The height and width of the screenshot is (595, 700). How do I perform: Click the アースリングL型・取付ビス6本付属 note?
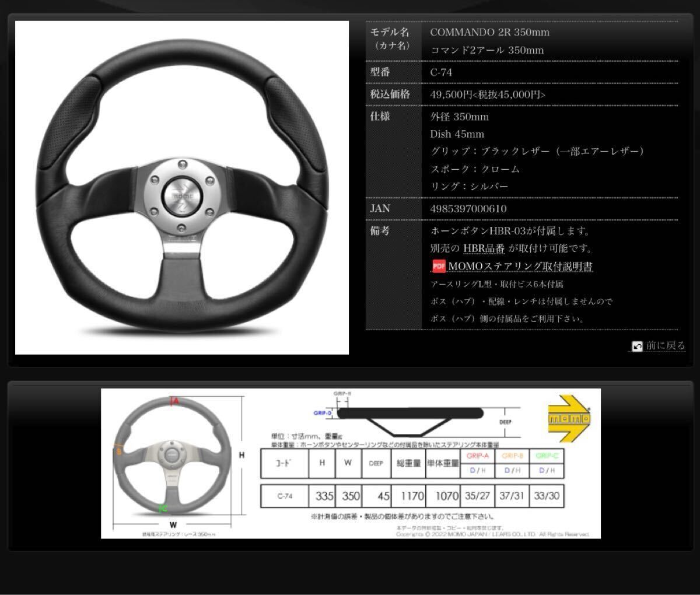(x=496, y=285)
